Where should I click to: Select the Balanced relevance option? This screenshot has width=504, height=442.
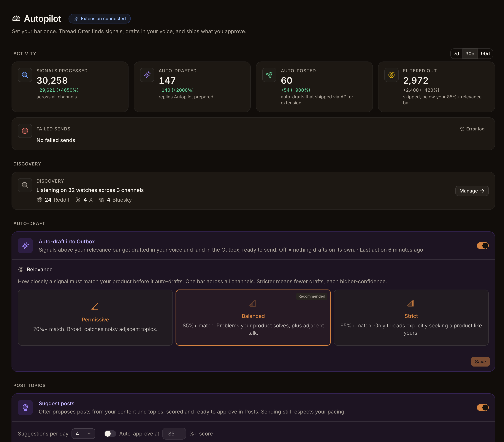pyautogui.click(x=253, y=318)
